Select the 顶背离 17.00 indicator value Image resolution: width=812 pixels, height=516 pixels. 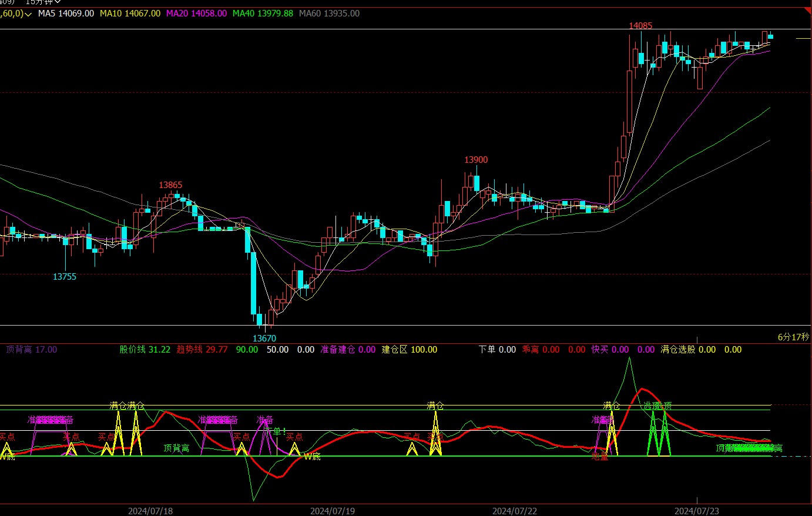[x=31, y=350]
